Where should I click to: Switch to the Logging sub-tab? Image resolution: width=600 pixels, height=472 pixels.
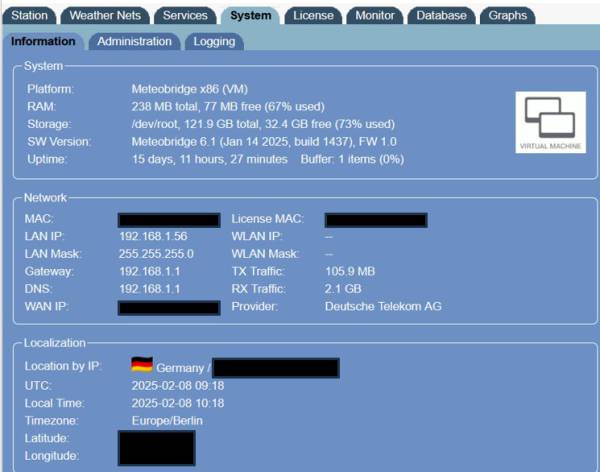214,41
